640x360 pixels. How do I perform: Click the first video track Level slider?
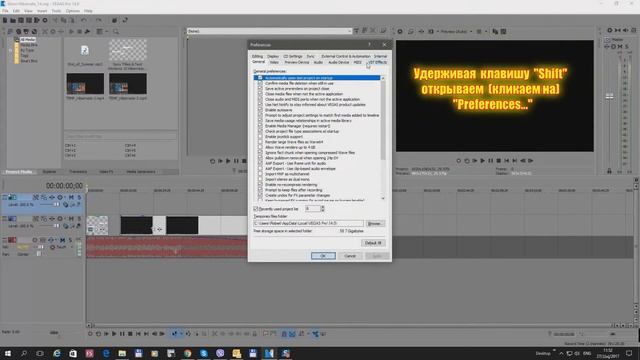[56, 204]
